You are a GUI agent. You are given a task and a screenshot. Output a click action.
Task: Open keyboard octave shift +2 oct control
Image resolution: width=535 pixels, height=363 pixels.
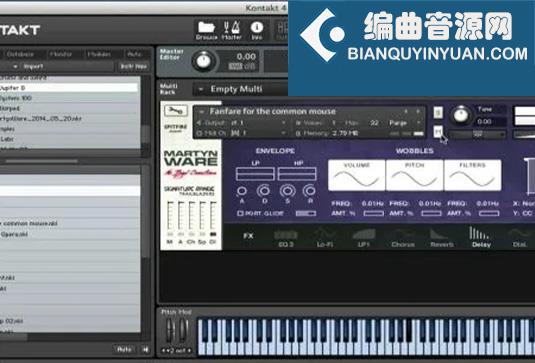click(176, 350)
